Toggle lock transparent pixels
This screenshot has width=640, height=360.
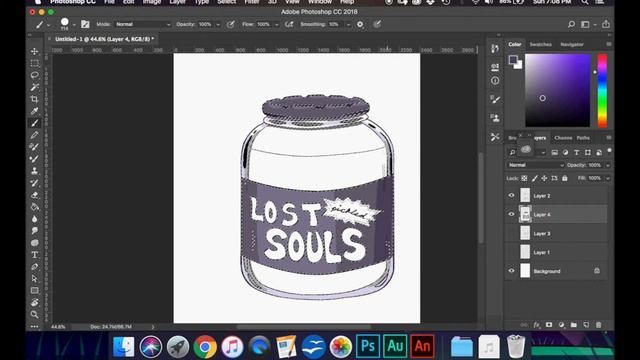(x=524, y=178)
